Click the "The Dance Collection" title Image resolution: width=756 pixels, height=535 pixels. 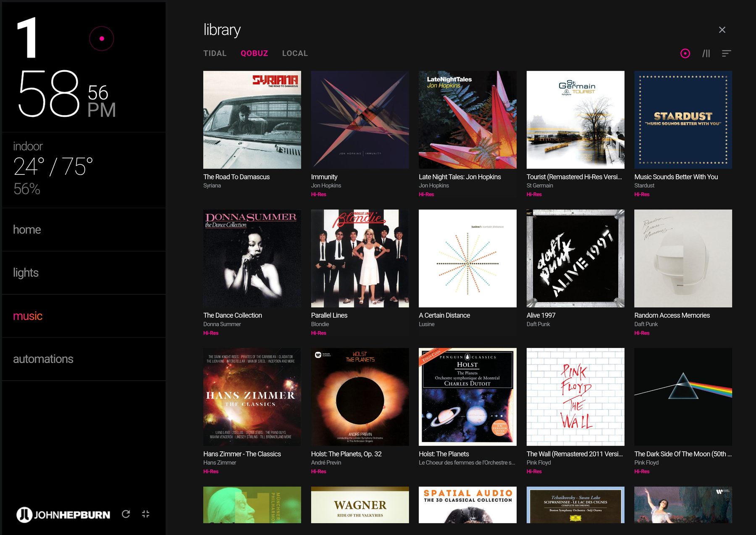coord(233,315)
